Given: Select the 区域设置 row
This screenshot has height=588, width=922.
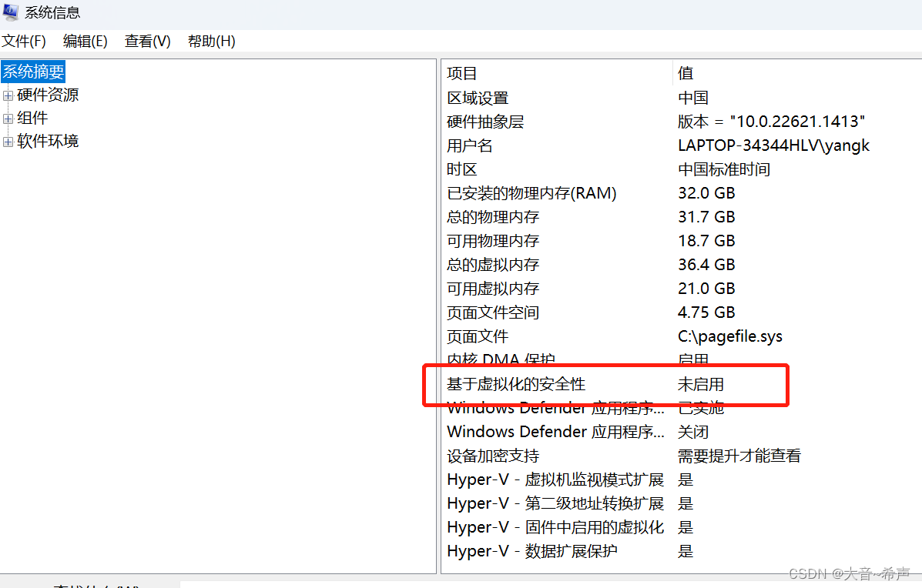Looking at the screenshot, I should [x=682, y=98].
